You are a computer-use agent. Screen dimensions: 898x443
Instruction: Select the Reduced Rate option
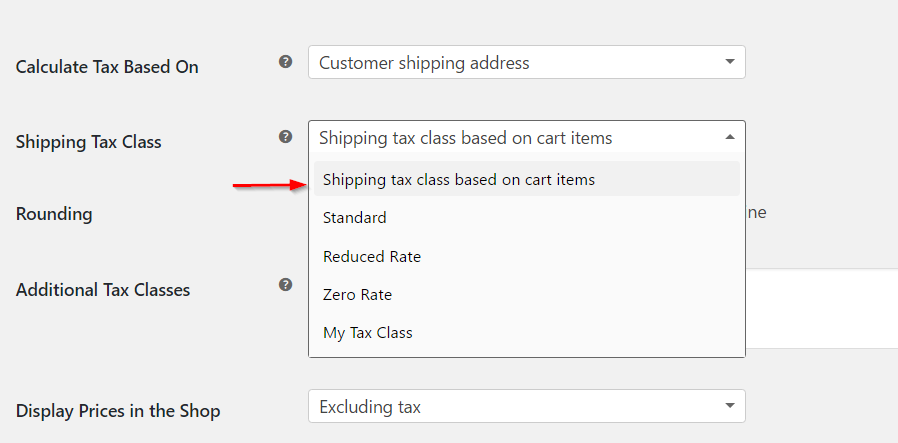(526, 256)
